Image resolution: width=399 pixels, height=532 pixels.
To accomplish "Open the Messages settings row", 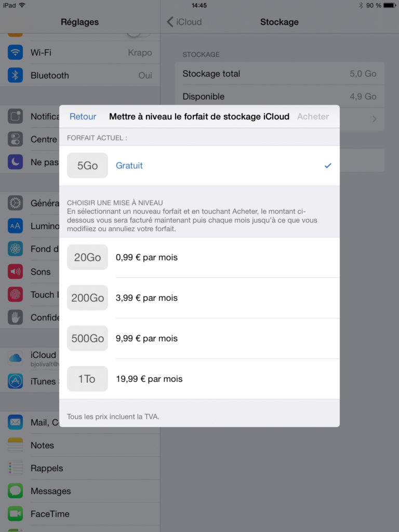I will point(79,490).
